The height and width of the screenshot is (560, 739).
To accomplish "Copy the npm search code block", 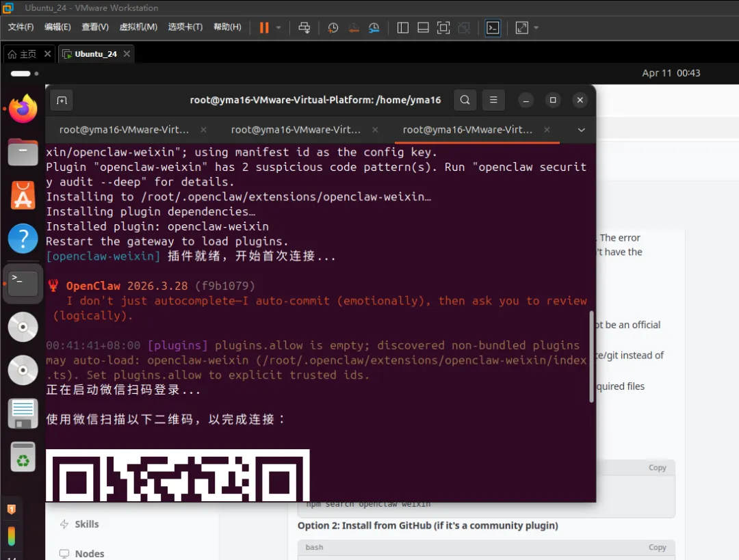I will [x=657, y=468].
